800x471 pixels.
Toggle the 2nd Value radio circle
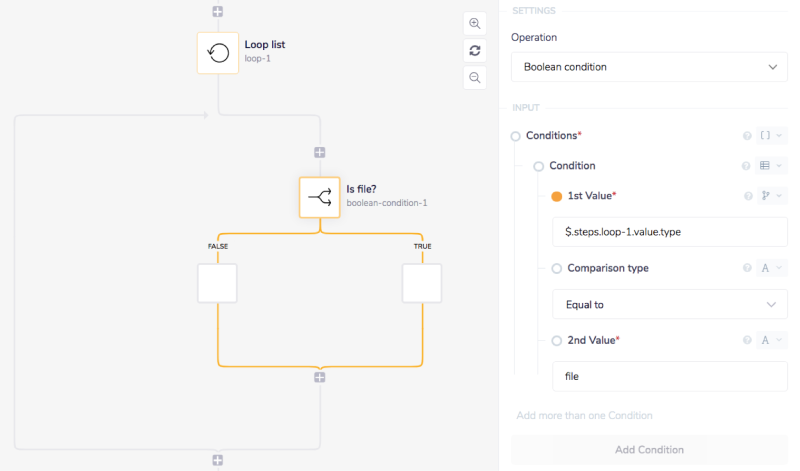point(557,340)
